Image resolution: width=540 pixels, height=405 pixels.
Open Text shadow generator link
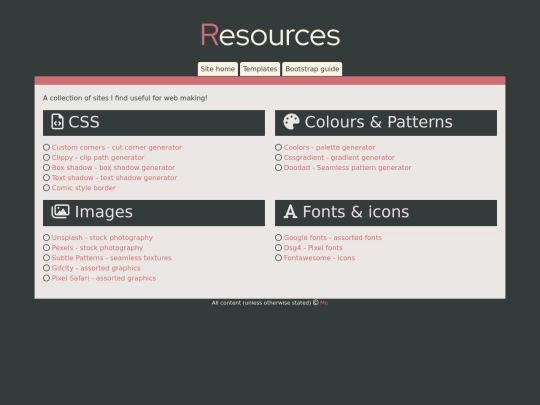[x=114, y=178]
